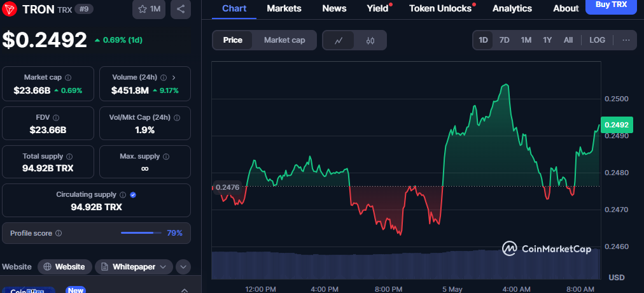Select the Price toggle
This screenshot has height=293, width=644.
pos(232,40)
